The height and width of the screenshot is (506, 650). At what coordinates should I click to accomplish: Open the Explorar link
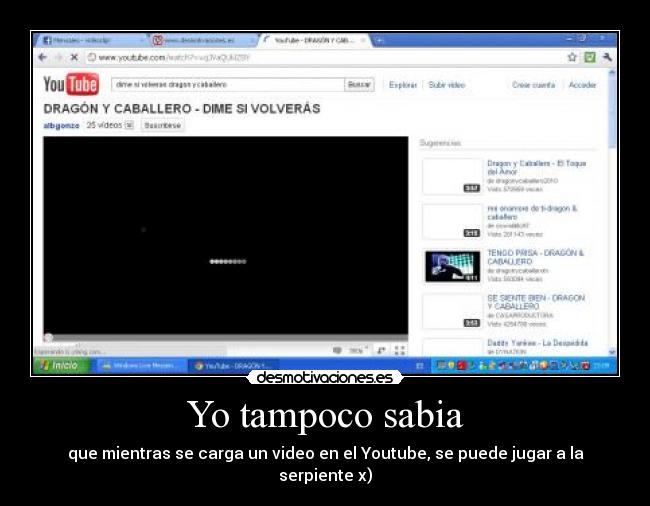(x=403, y=85)
